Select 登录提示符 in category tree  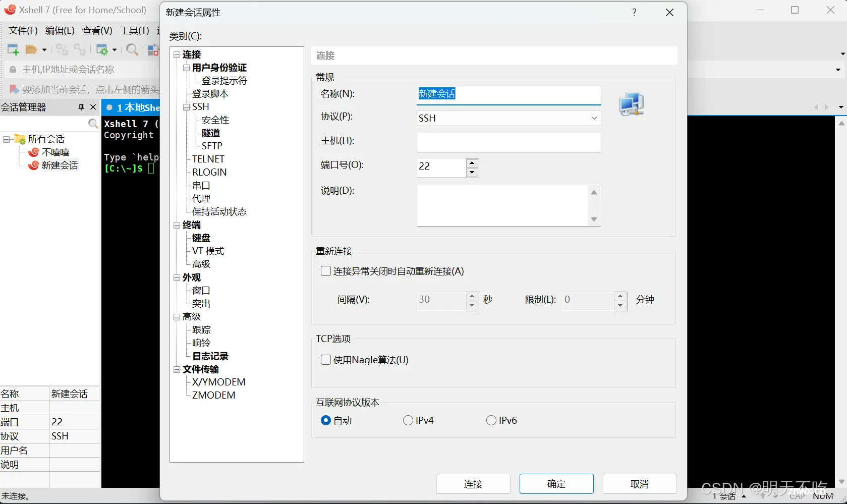tap(224, 81)
